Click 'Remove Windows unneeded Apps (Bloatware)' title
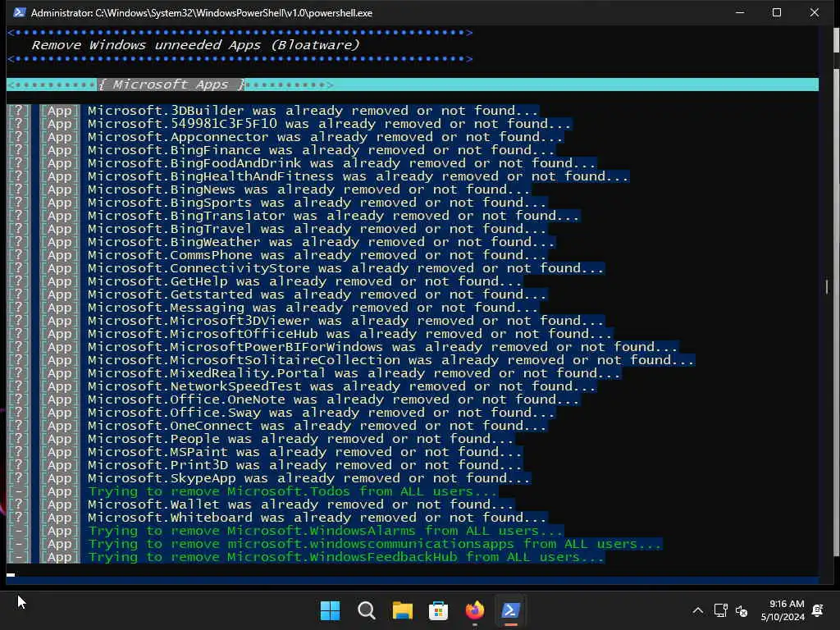 point(195,45)
